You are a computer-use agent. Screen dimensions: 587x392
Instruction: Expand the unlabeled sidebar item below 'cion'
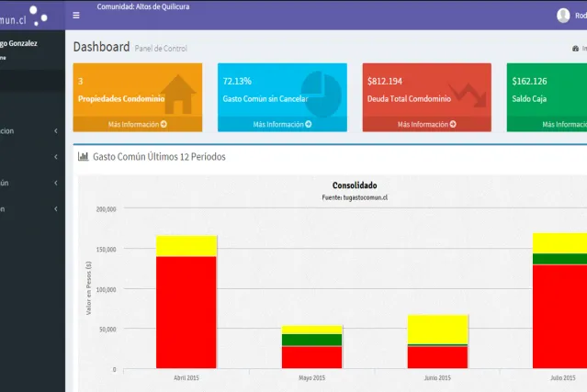32,157
